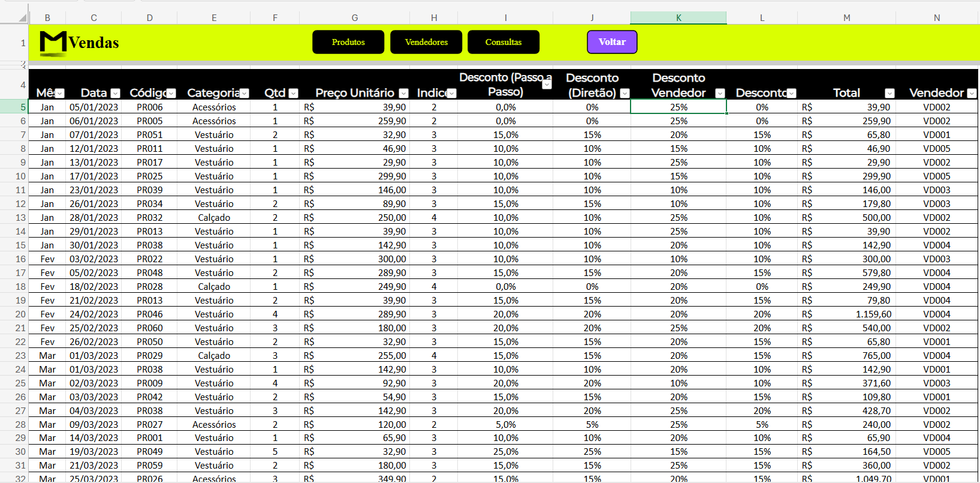Click the Fev cell in row 16
The height and width of the screenshot is (483, 980).
coord(47,259)
